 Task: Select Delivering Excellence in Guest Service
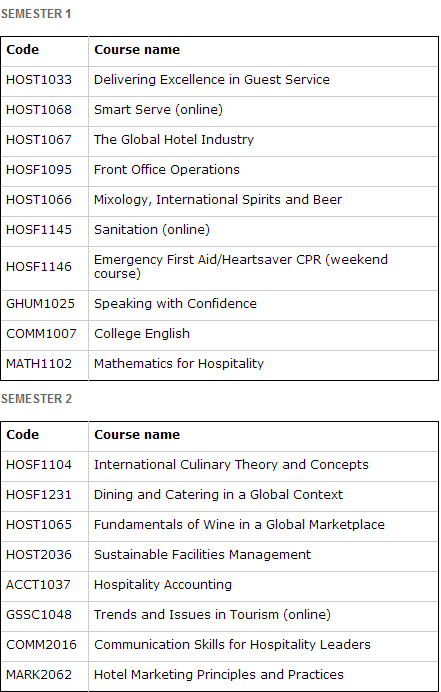tap(212, 80)
